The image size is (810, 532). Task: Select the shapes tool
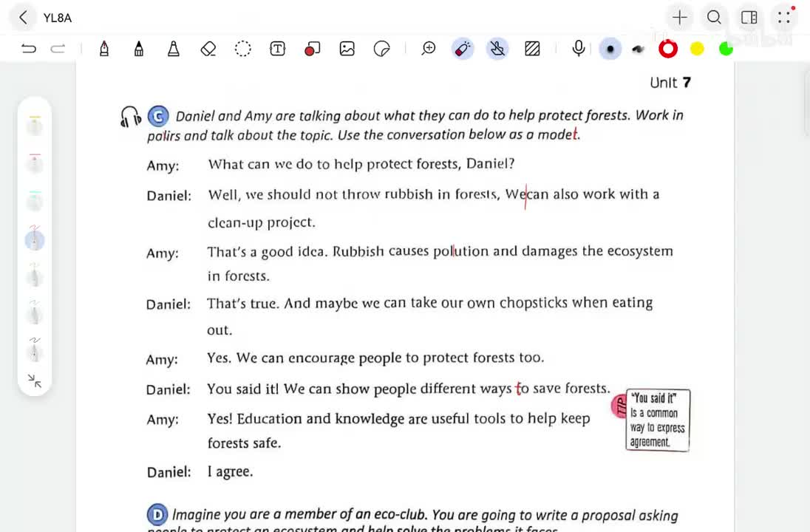[312, 49]
